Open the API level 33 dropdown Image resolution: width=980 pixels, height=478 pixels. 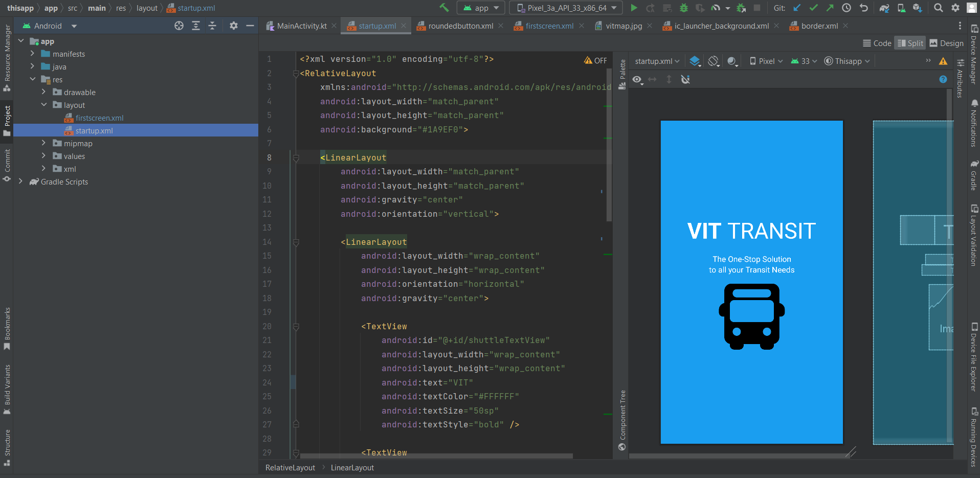pos(803,61)
